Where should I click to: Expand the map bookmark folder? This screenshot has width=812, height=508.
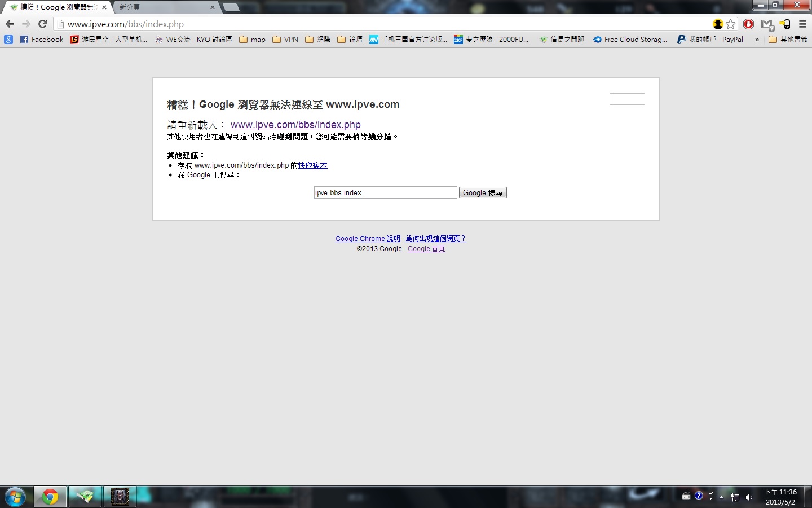252,40
